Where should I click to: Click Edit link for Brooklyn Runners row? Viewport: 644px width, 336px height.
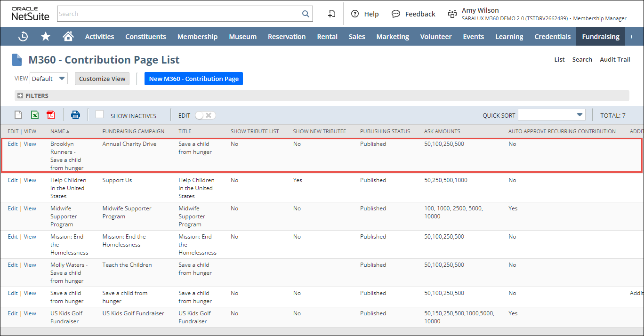tap(13, 144)
